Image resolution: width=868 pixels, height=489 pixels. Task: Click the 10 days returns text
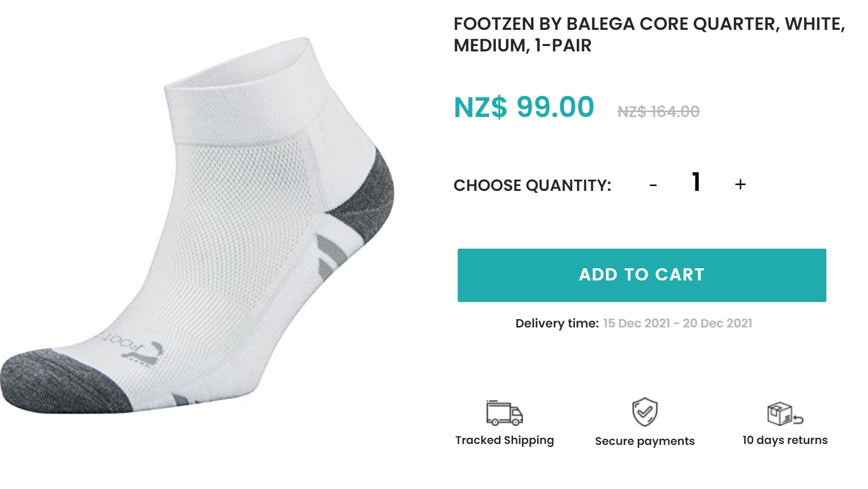pyautogui.click(x=785, y=440)
